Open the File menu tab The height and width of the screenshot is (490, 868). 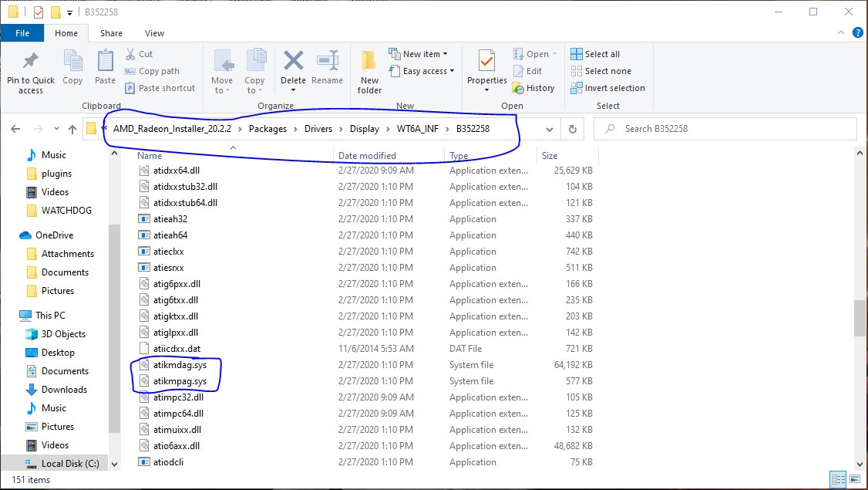22,33
